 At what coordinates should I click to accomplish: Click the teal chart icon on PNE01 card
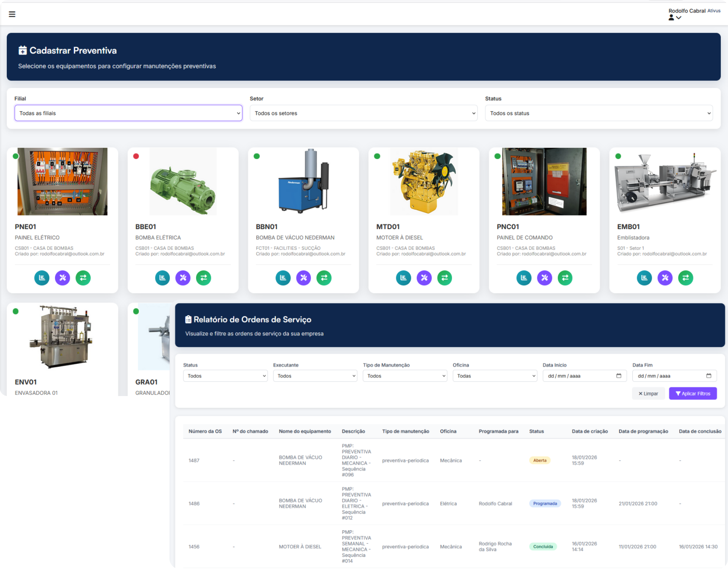coord(42,278)
